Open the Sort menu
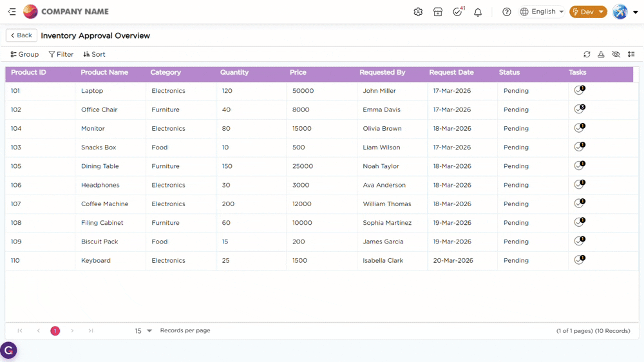This screenshot has height=362, width=644. (94, 55)
